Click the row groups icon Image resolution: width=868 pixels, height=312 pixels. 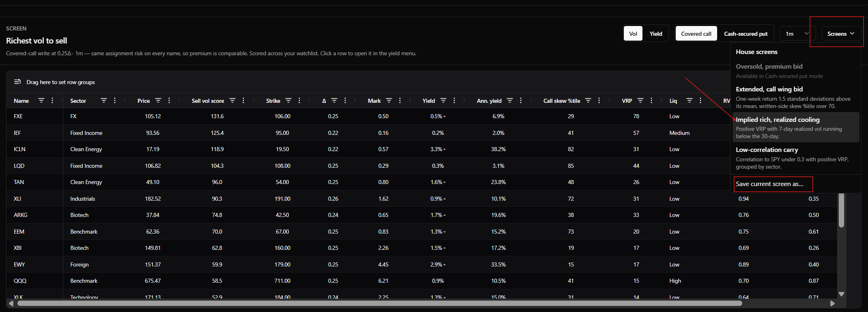(17, 82)
